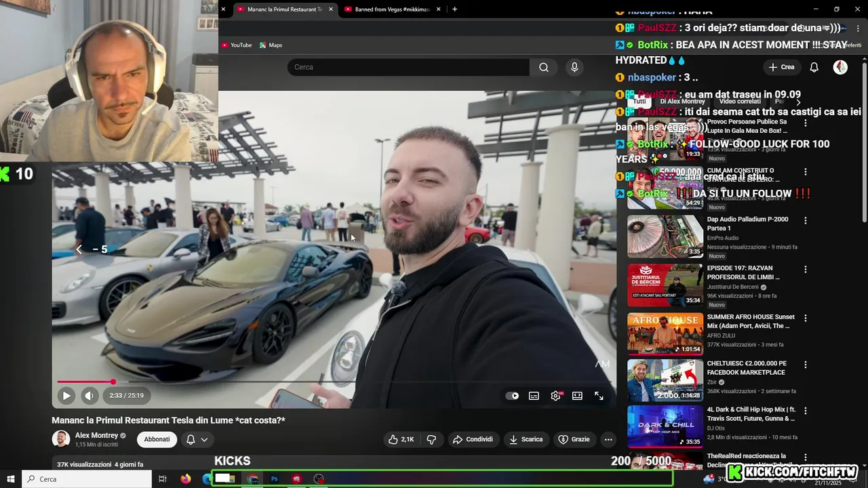Switch to theater mode

coord(577,396)
